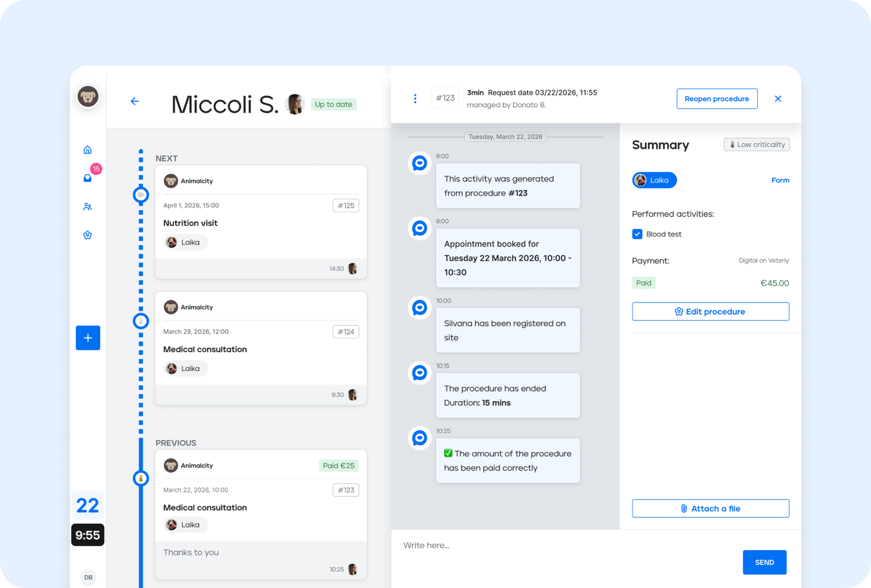871x588 pixels.
Task: Click the date 22 in sidebar
Action: click(x=88, y=506)
